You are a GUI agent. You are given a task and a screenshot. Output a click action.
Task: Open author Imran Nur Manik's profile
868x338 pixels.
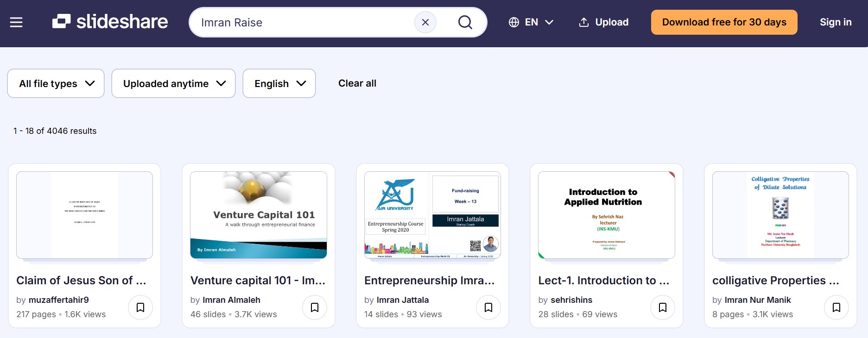tap(758, 300)
